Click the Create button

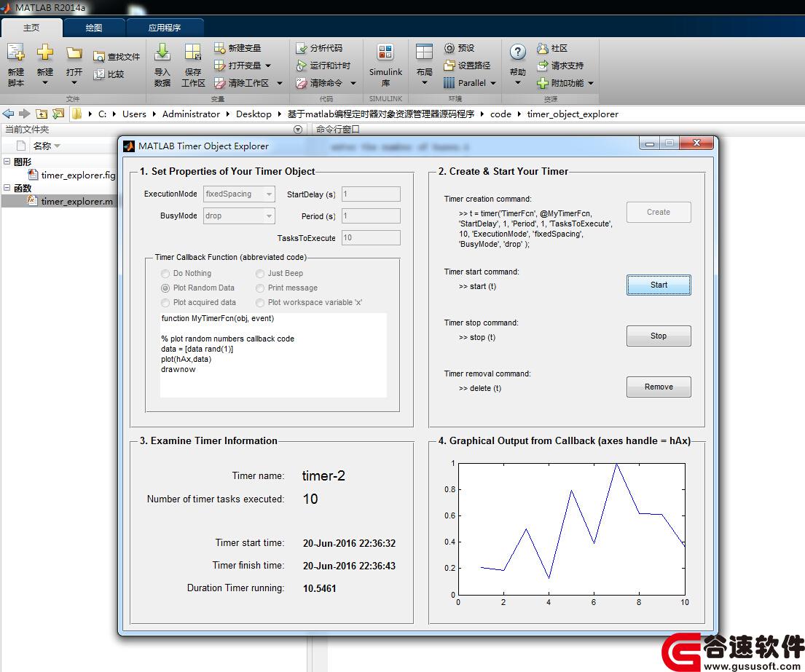pyautogui.click(x=659, y=212)
